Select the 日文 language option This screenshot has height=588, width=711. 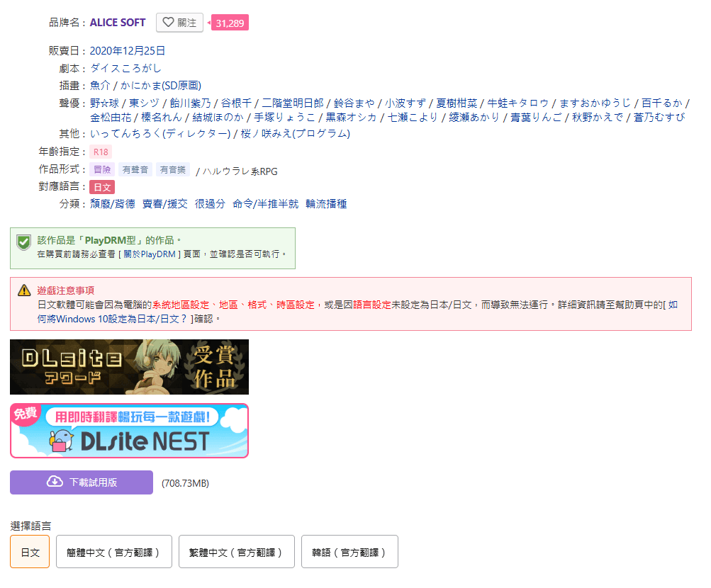[x=30, y=551]
